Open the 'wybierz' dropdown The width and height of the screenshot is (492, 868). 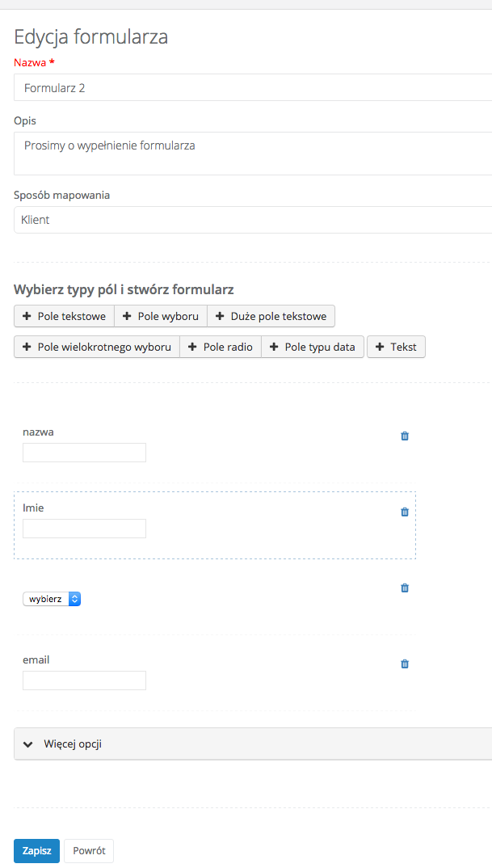52,599
